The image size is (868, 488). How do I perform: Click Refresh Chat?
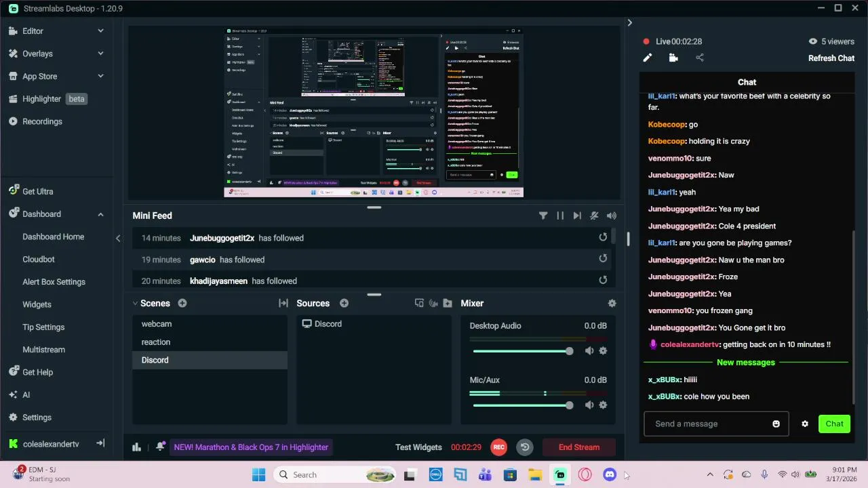(831, 58)
